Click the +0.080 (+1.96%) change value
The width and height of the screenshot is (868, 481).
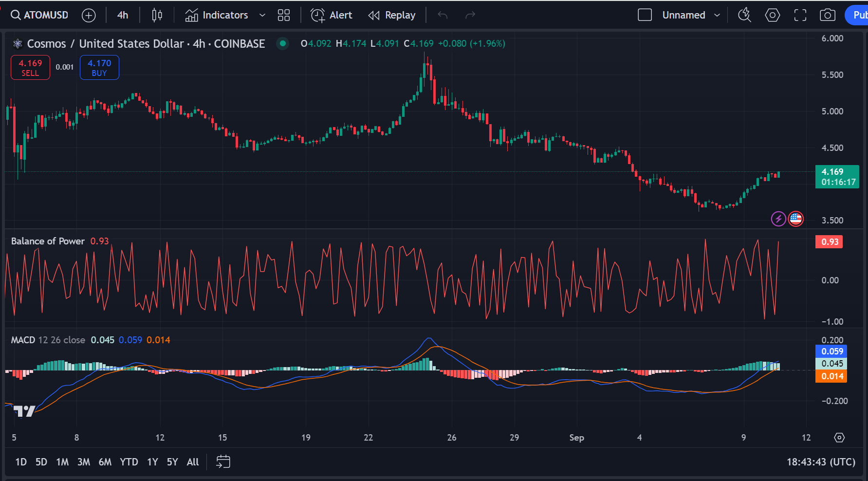coord(472,43)
